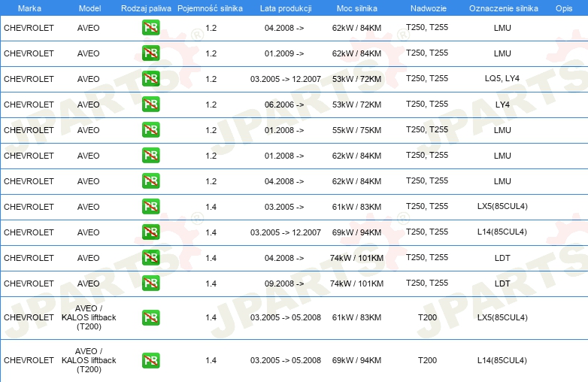The width and height of the screenshot is (588, 382).
Task: Select AVEO / KALOS liftback (T200) in the 69kW row
Action: click(x=89, y=360)
